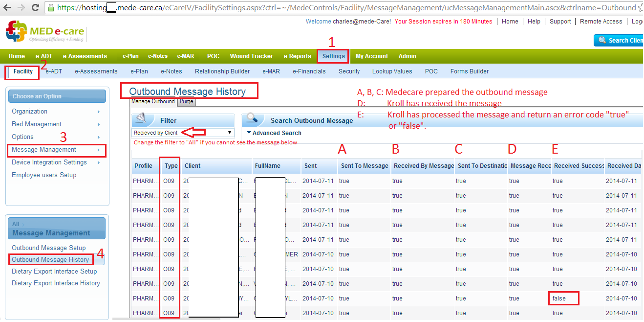Click the Search Client button
The height and width of the screenshot is (322, 644).
[x=620, y=41]
